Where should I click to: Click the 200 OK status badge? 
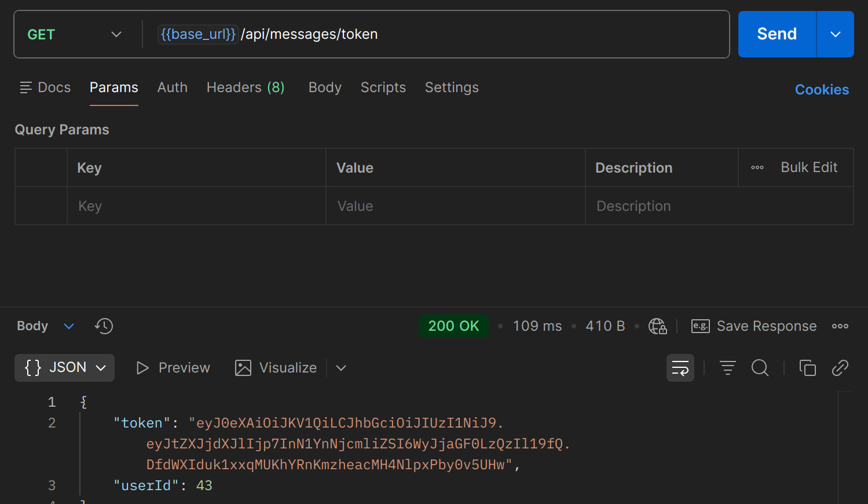click(453, 326)
